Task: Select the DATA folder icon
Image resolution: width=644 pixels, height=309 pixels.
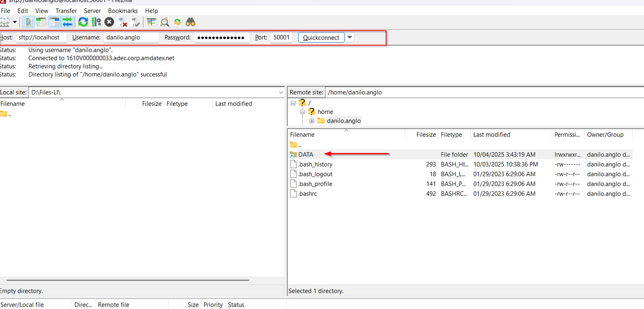Action: pos(293,155)
